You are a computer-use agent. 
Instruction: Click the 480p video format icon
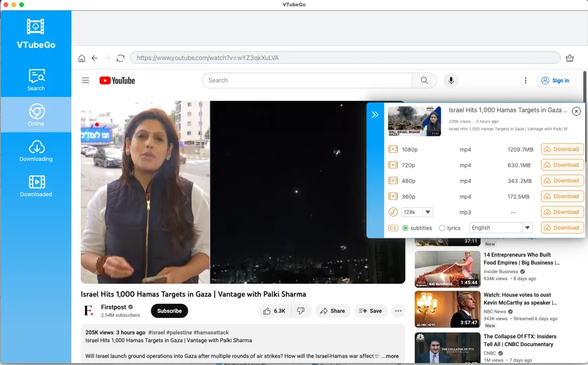(x=393, y=181)
